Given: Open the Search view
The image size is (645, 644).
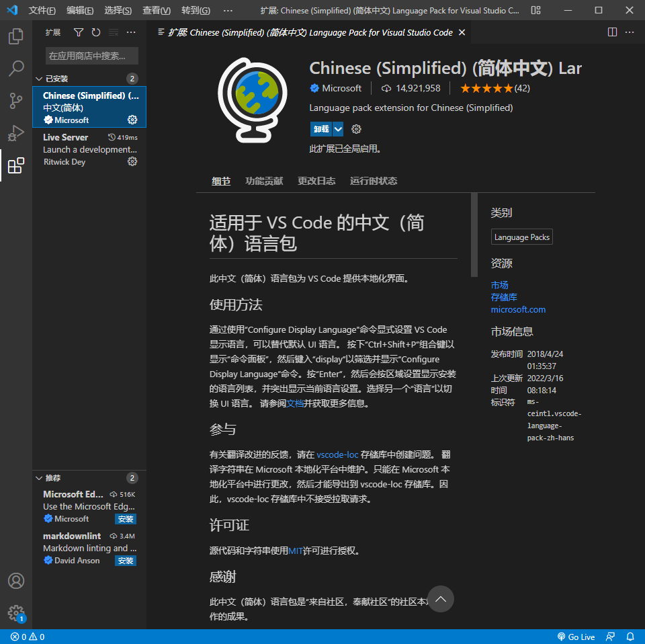Looking at the screenshot, I should click(16, 69).
